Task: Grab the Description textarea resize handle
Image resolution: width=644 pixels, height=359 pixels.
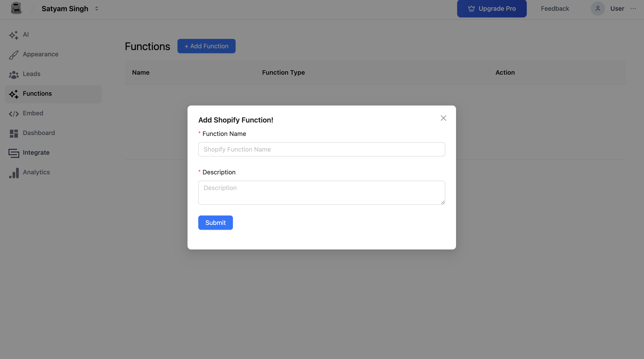Action: click(443, 202)
